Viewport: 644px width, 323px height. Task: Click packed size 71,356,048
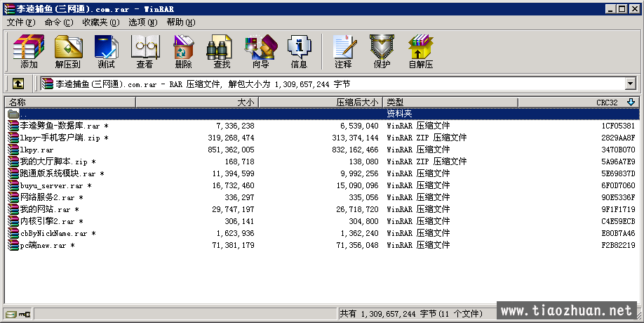357,245
